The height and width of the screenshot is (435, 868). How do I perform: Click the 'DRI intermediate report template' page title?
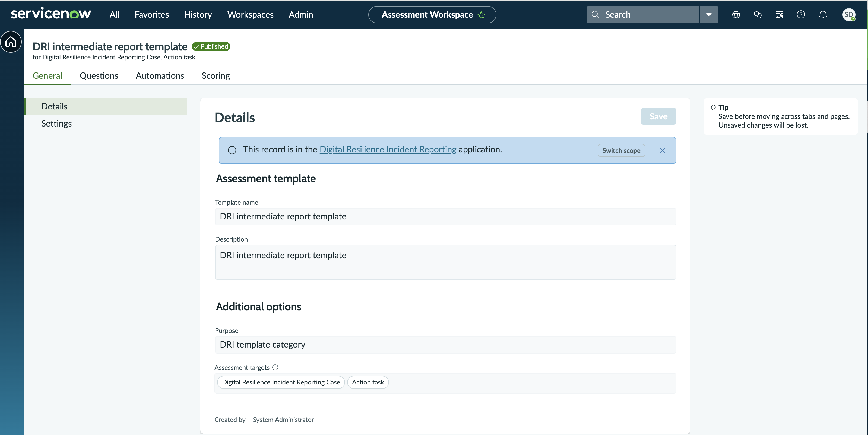110,46
